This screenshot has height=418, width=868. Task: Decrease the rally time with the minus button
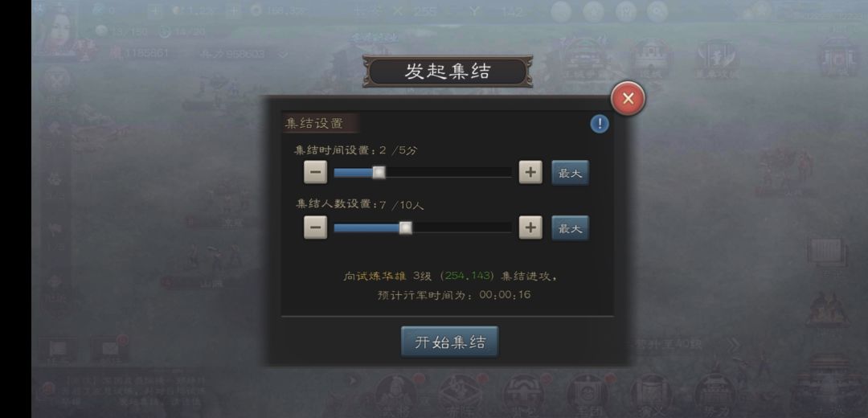(x=316, y=173)
